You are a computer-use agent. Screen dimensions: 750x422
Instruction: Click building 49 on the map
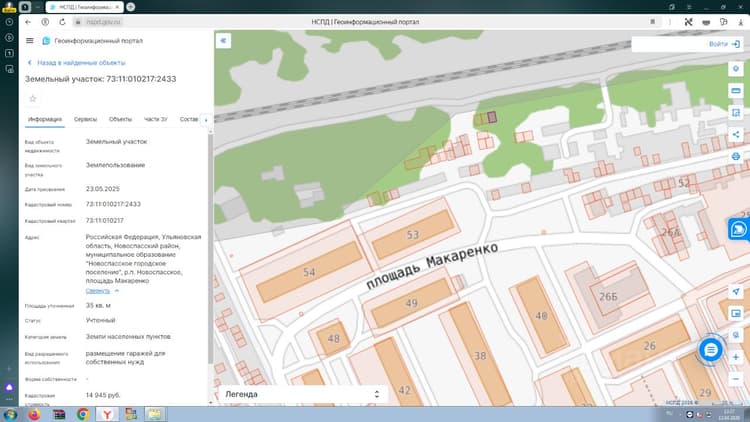click(x=411, y=303)
